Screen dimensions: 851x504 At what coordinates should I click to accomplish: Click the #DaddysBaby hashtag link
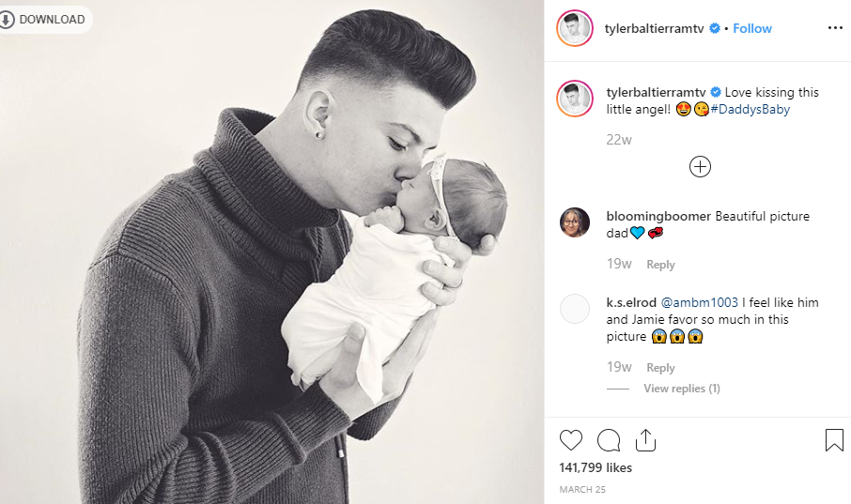[x=750, y=109]
